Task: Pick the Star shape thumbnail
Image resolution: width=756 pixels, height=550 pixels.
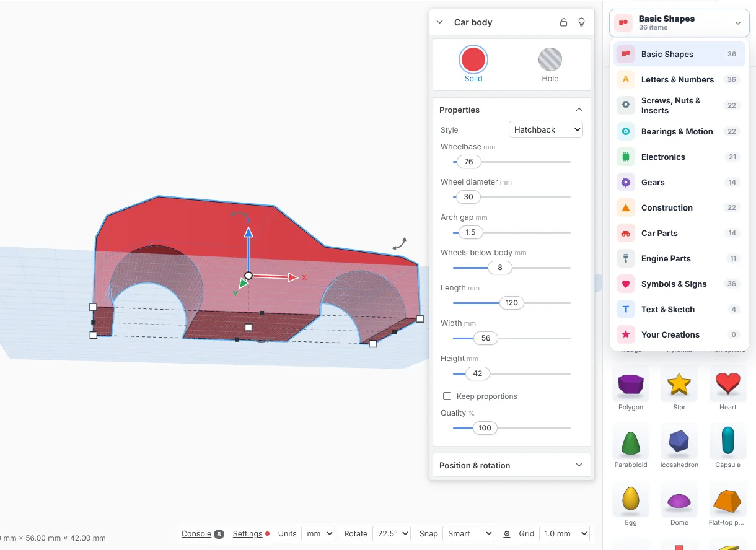Action: pos(679,385)
